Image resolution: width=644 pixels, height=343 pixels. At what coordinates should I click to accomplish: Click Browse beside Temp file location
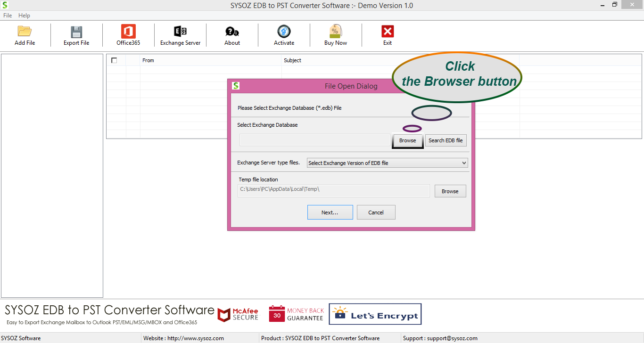pos(450,191)
